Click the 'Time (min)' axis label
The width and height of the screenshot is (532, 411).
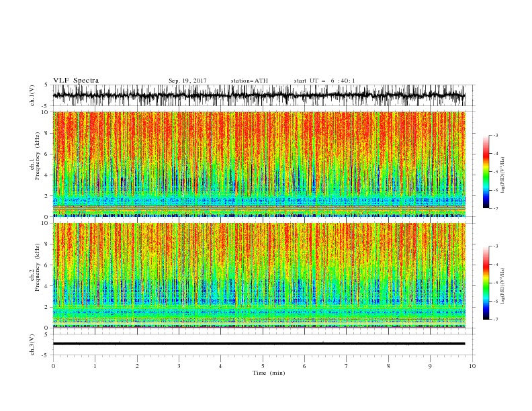[x=269, y=373]
